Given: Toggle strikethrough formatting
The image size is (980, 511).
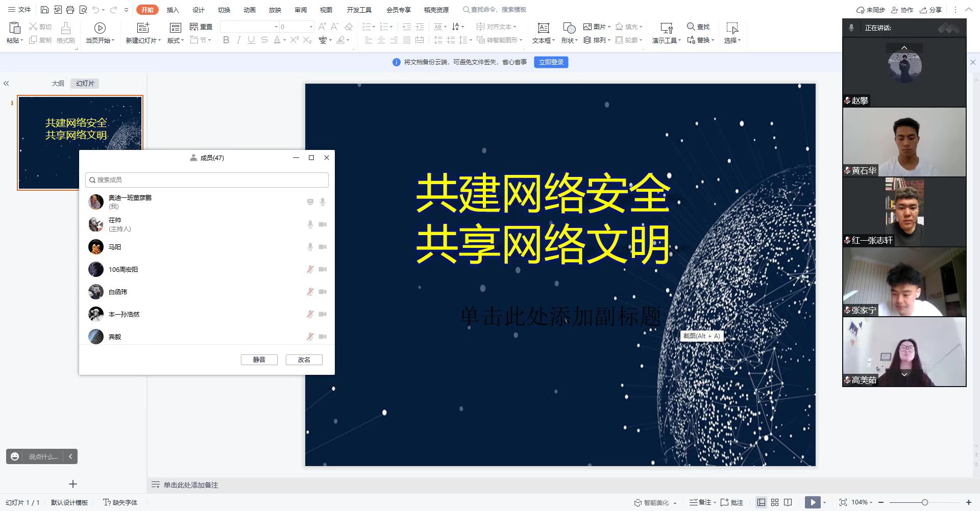Looking at the screenshot, I should pos(264,40).
